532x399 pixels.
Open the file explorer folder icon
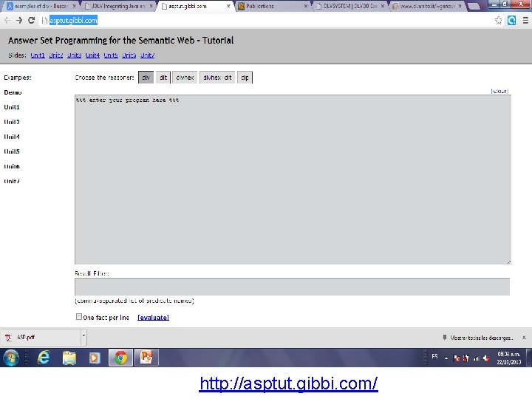[x=69, y=358]
